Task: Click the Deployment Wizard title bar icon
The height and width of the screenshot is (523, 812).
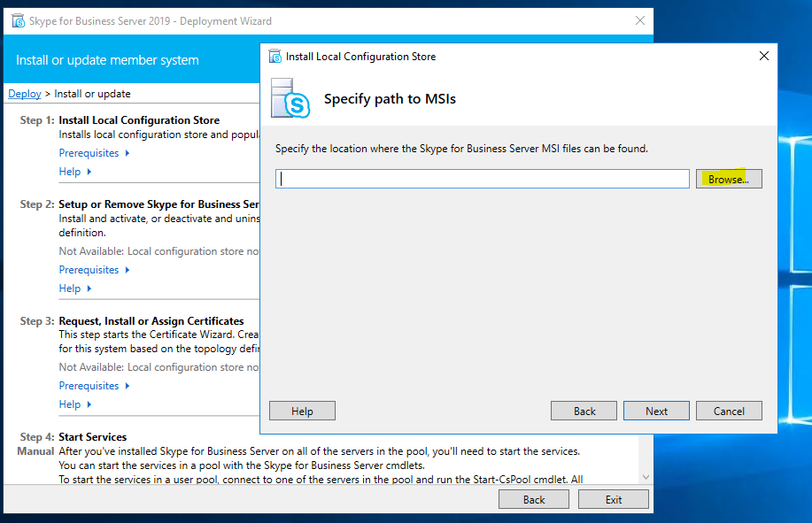Action: tap(18, 21)
